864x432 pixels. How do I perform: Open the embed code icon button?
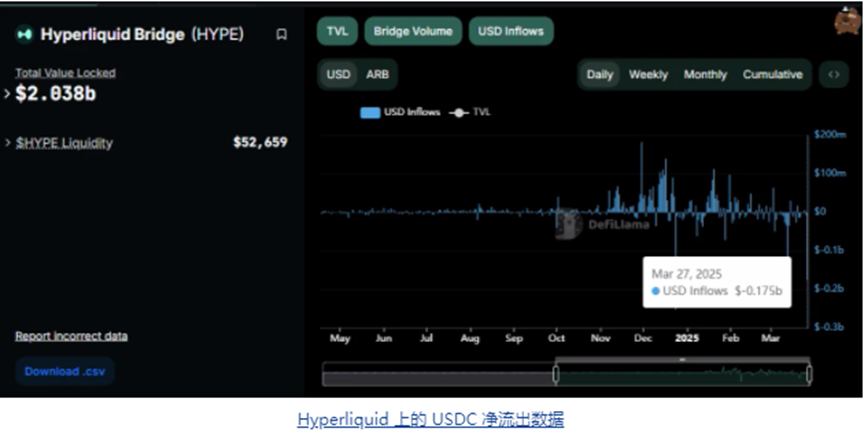coord(834,74)
